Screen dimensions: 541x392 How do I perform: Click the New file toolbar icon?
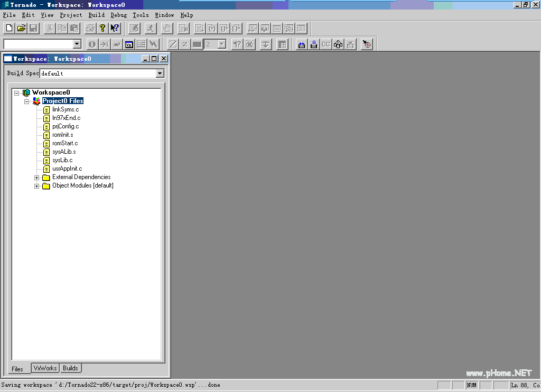tap(10, 29)
